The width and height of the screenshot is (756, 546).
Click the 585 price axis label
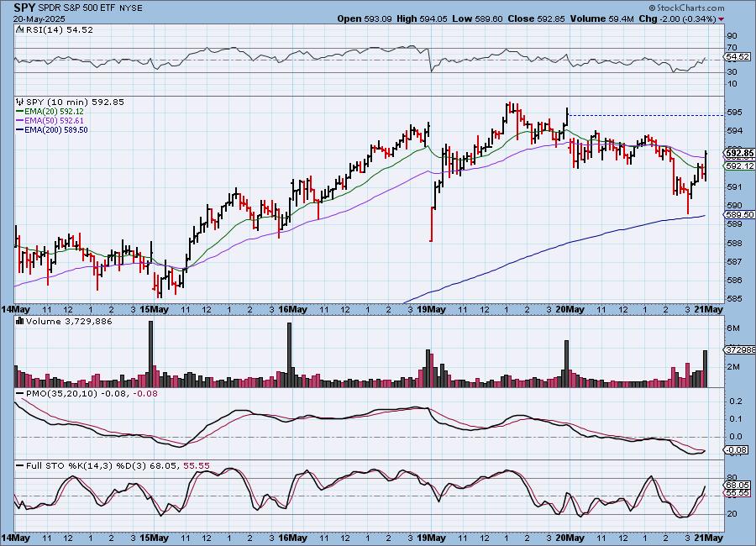click(734, 298)
